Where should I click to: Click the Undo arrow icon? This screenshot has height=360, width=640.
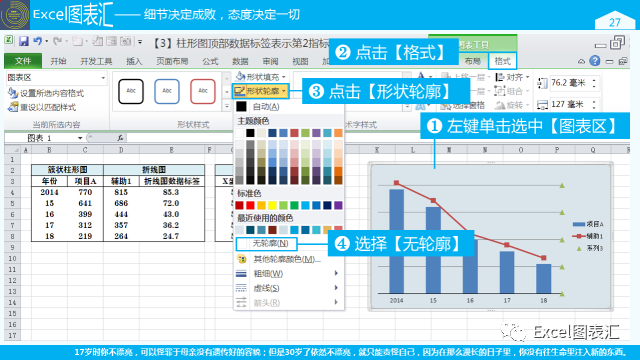click(x=38, y=41)
